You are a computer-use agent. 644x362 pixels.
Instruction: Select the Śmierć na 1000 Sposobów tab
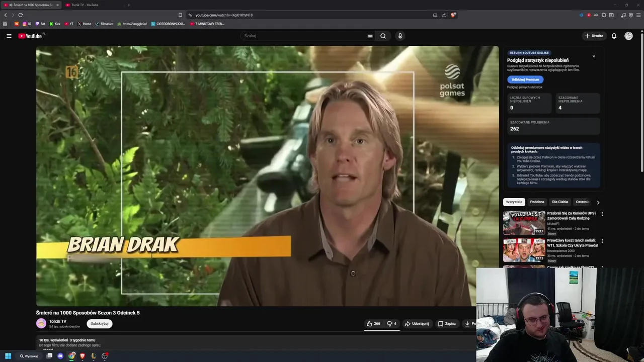[x=31, y=5]
